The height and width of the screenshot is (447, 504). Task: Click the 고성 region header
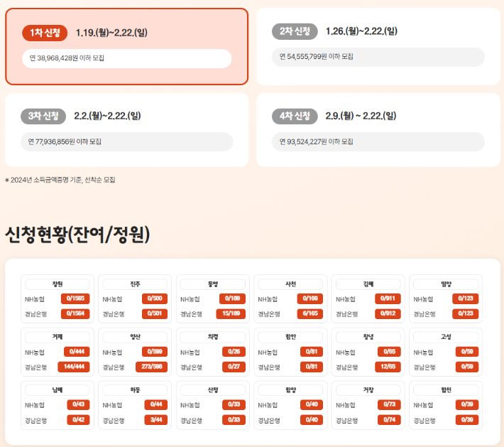click(446, 337)
